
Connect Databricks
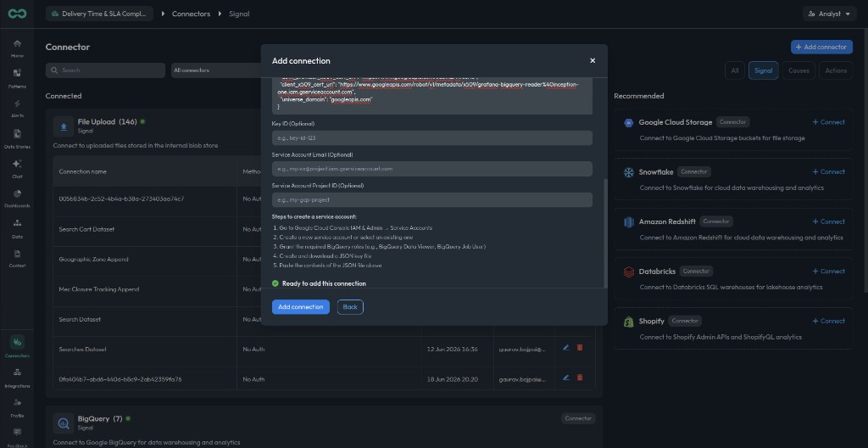[829, 272]
